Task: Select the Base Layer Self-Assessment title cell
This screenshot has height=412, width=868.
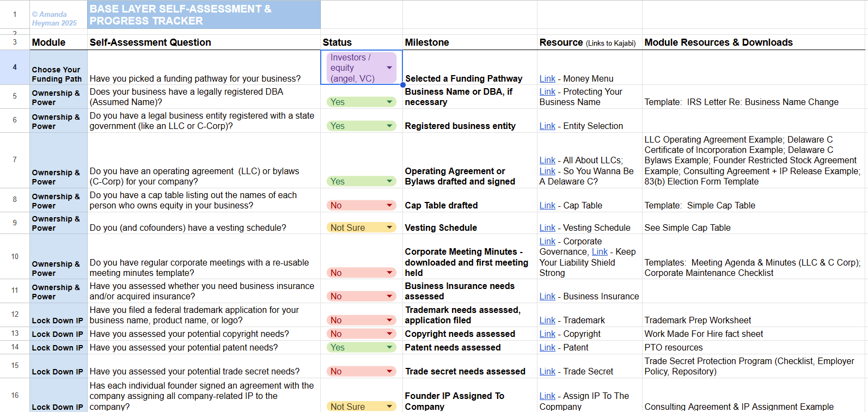Action: [204, 15]
